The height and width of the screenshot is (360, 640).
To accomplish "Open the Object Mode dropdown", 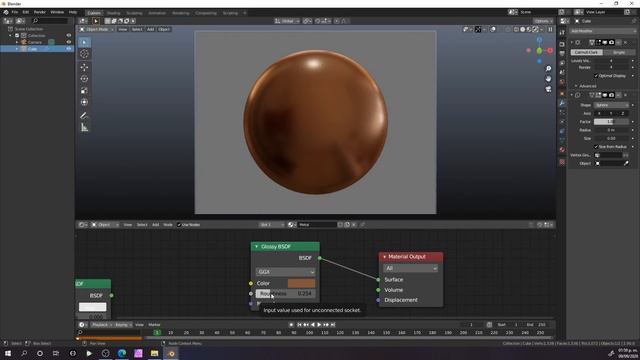I will tap(97, 29).
